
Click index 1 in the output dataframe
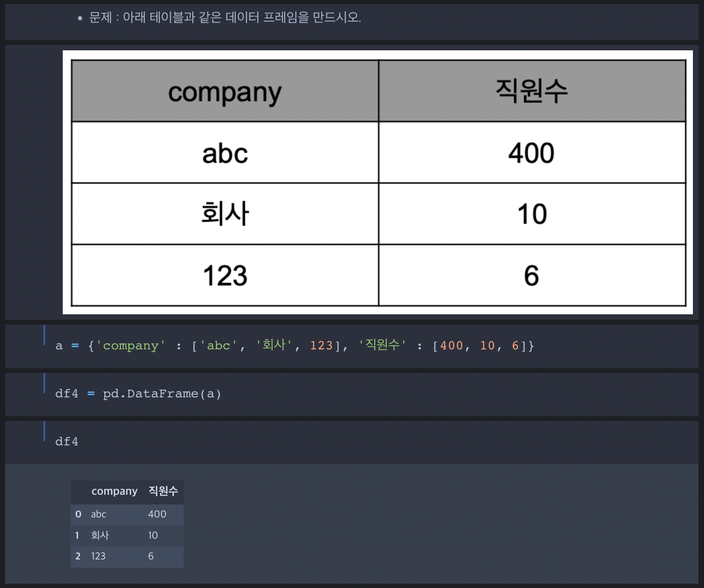pos(77,535)
